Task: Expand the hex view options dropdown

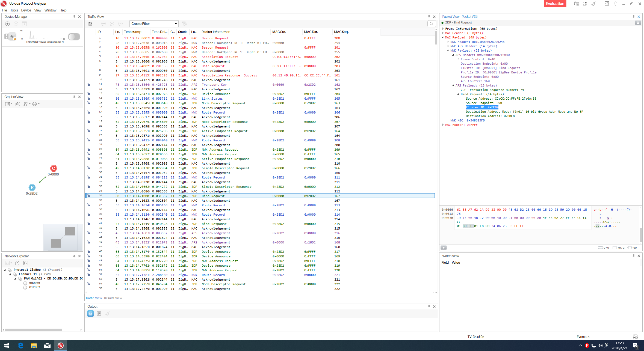Action: pyautogui.click(x=444, y=248)
